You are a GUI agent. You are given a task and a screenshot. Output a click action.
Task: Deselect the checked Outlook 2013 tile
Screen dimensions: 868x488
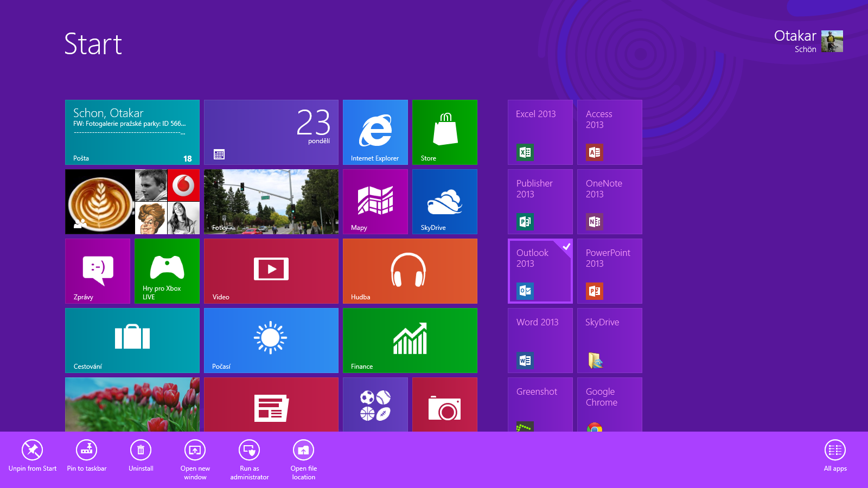540,271
